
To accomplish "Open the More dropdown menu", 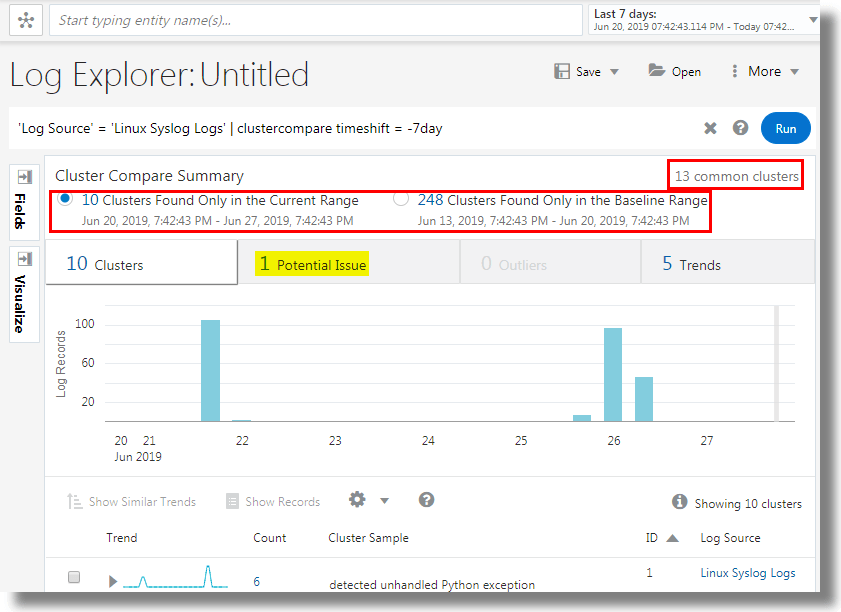I will [x=766, y=71].
